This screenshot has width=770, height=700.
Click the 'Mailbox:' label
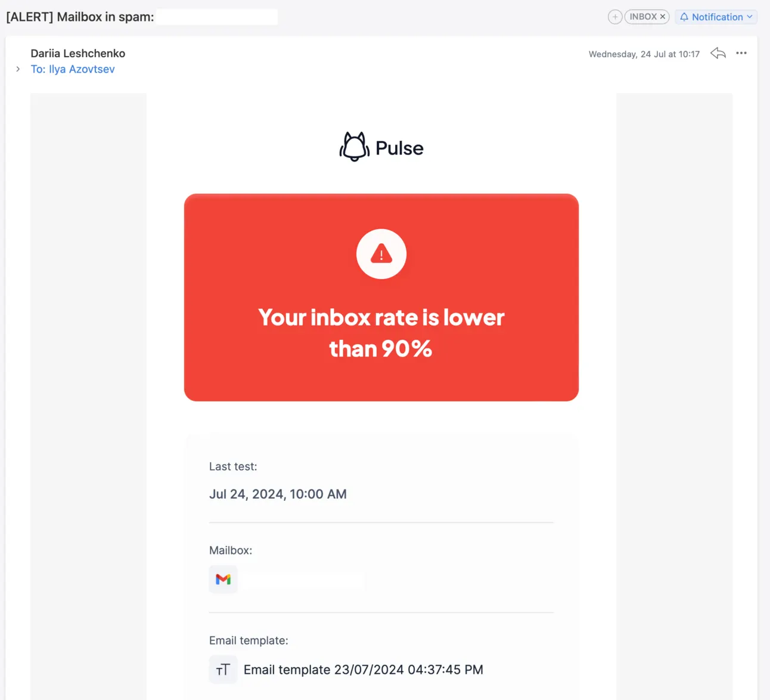[231, 550]
